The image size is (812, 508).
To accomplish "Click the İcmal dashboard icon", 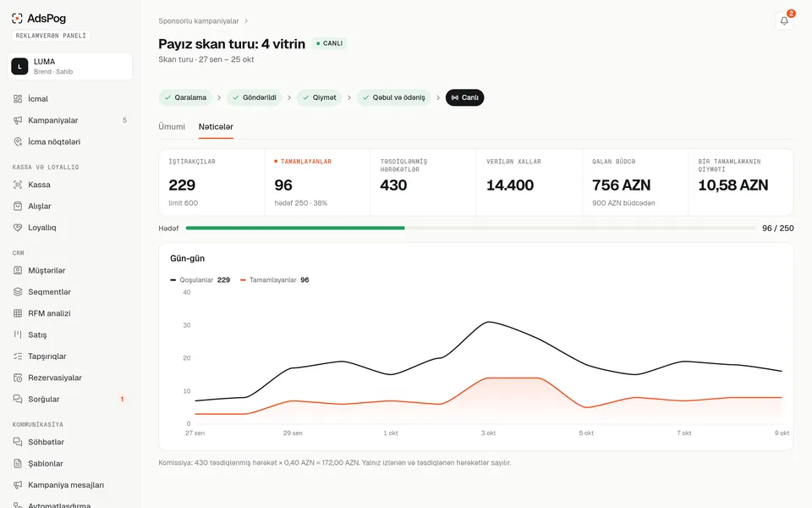I will (x=18, y=98).
